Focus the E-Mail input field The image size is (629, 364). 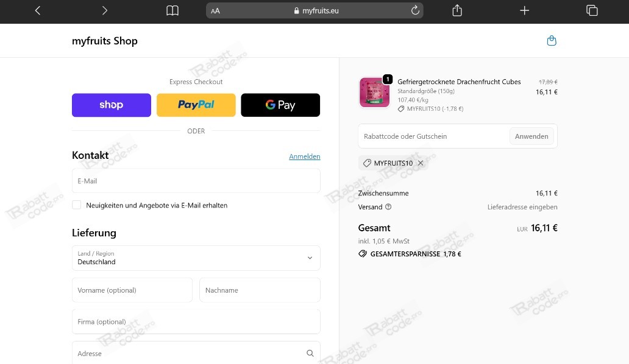click(x=196, y=181)
